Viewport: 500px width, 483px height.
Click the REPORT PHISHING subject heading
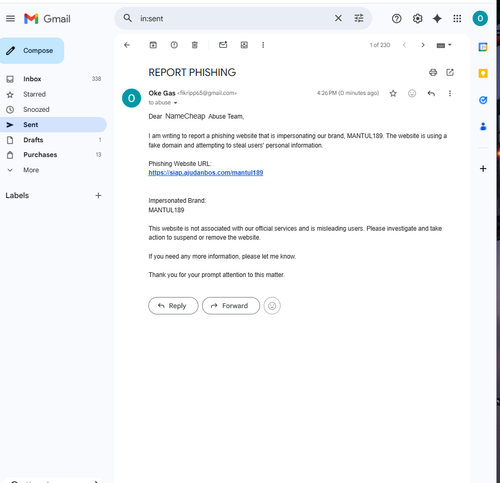(192, 72)
